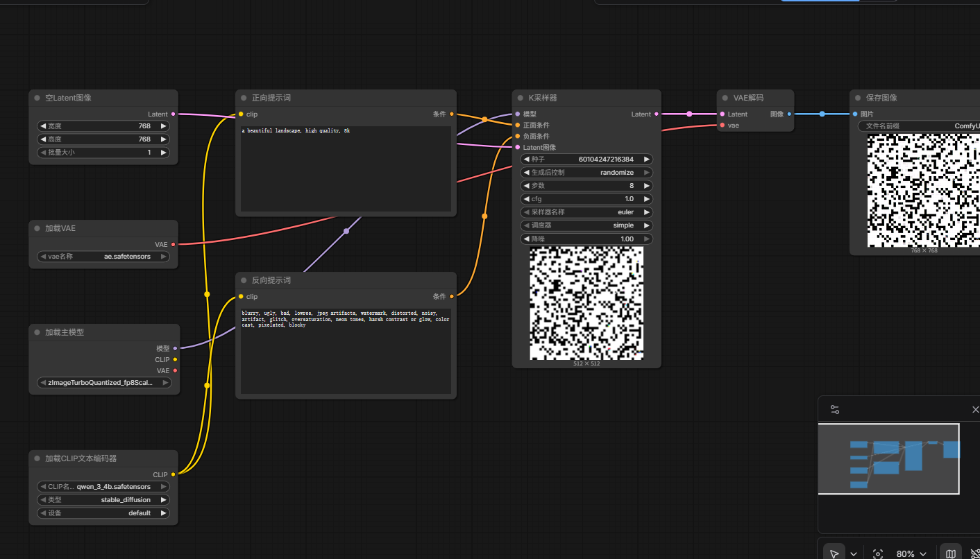Screen dimensions: 980x559
Task: Toggle link visibility icon in bottom toolbar
Action: pyautogui.click(x=974, y=553)
